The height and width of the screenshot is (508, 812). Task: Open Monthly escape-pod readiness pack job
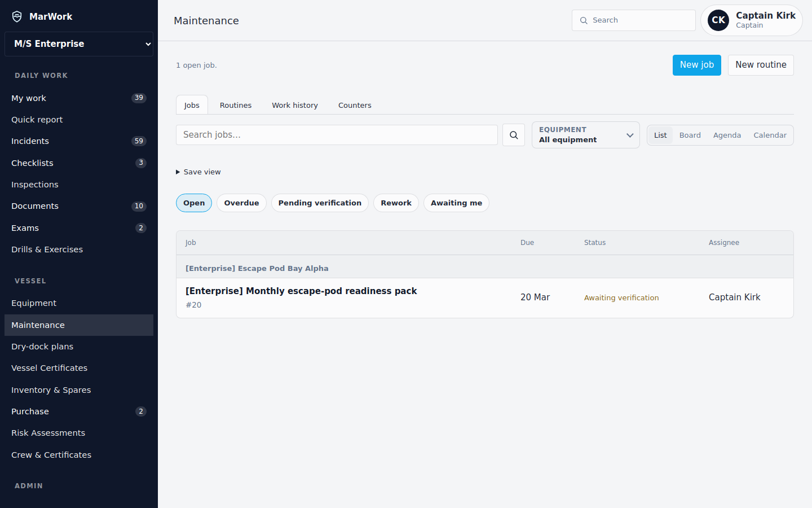click(x=301, y=291)
